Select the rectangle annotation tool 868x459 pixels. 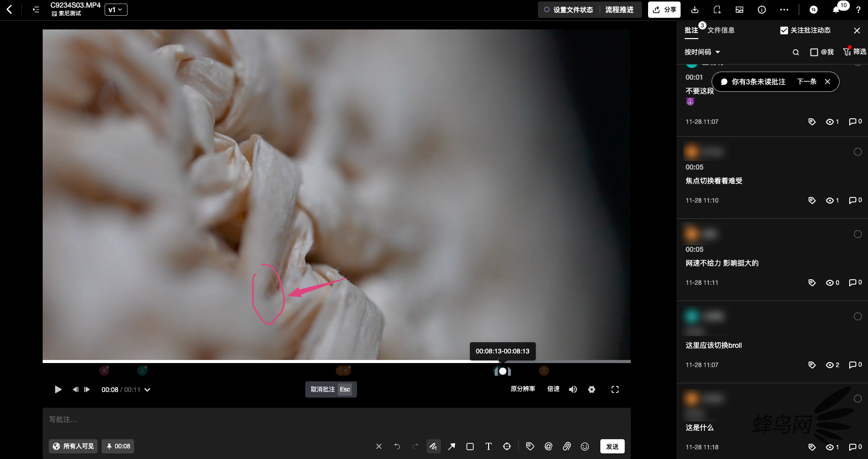[470, 446]
